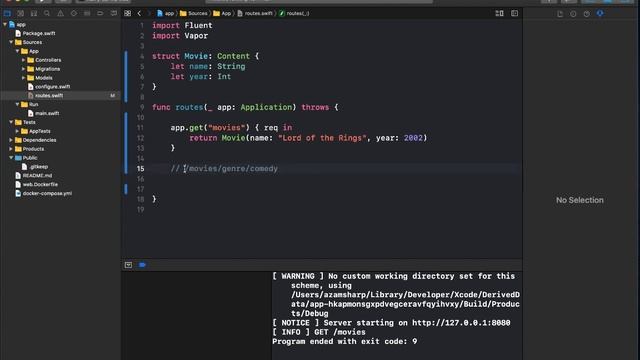The image size is (640, 360).
Task: Click routes.swift breadcrumb in jump bar
Action: tap(255, 13)
